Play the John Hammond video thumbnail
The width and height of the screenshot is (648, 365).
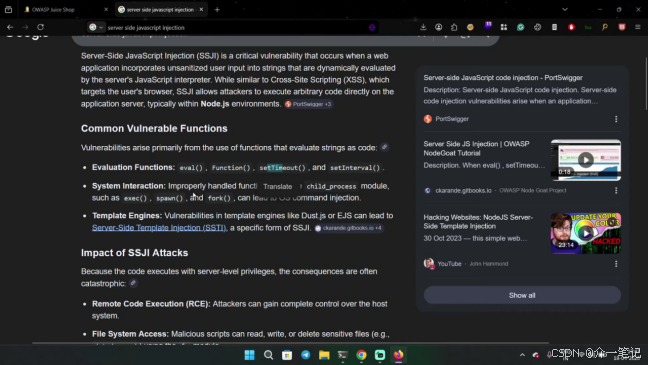pyautogui.click(x=586, y=233)
